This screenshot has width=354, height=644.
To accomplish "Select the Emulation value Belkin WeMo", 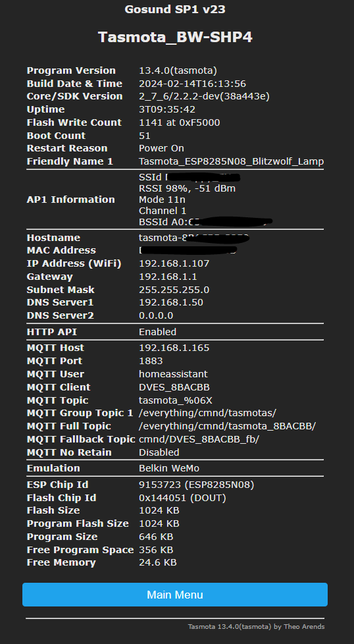I will 169,468.
